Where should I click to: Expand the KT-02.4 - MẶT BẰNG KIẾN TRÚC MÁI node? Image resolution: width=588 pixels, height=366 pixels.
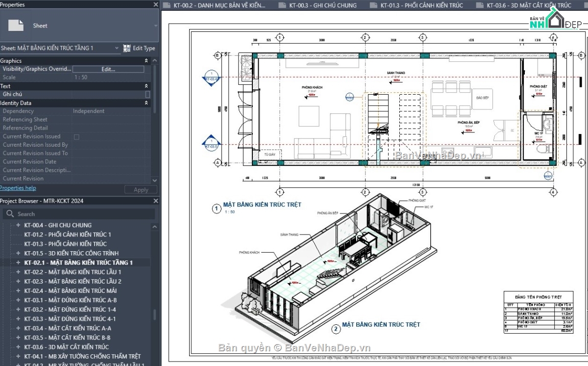(18, 290)
